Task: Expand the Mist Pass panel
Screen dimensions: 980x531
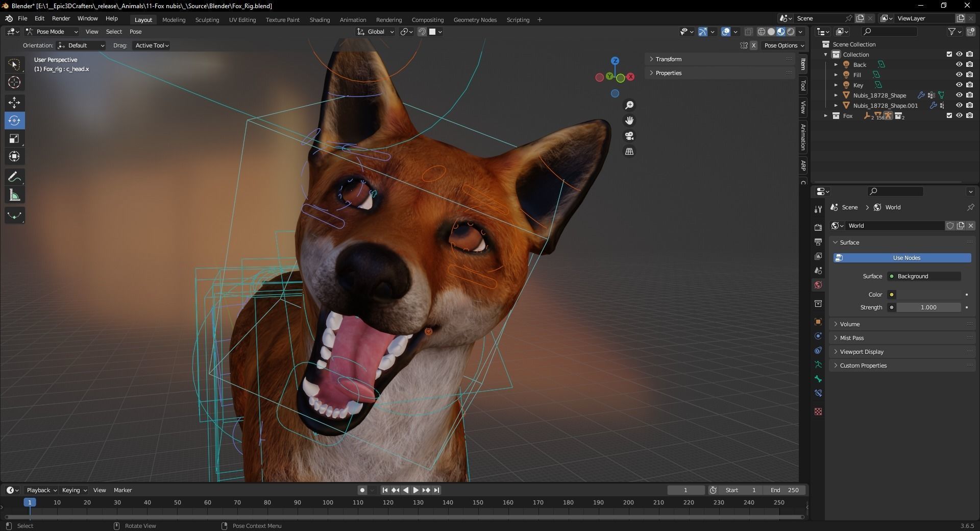Action: point(851,338)
